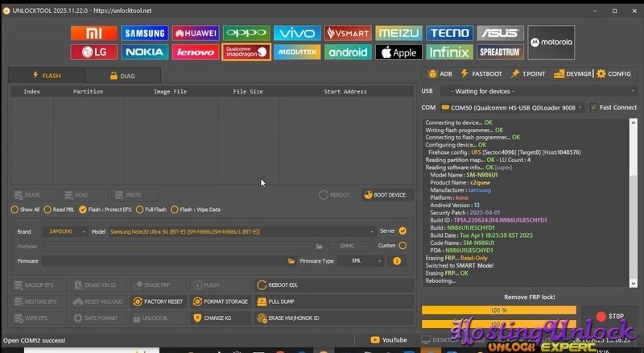Screen dimensions: 644x353
Task: Open the FASTBOOT tab
Action: (x=487, y=73)
